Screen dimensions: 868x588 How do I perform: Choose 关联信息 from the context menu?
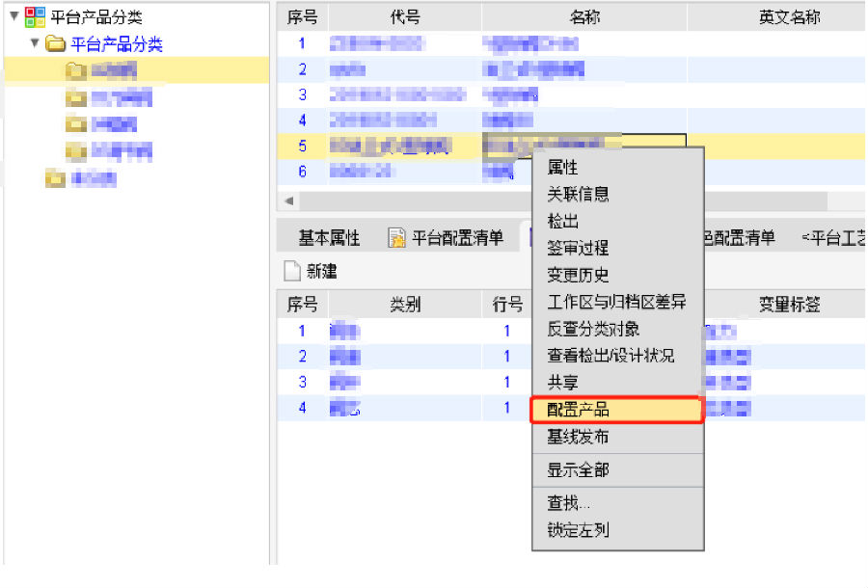click(x=578, y=194)
